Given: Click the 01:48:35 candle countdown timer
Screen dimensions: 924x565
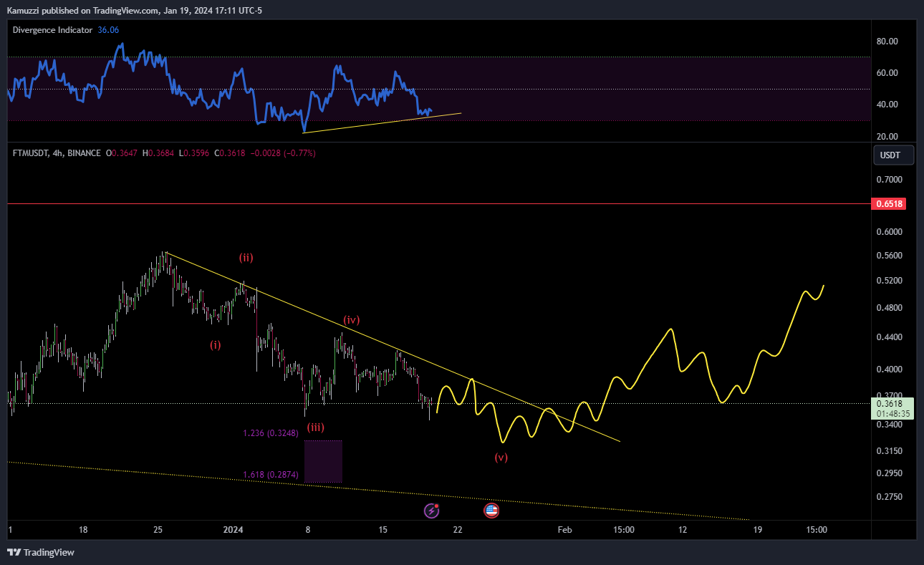Looking at the screenshot, I should click(894, 414).
